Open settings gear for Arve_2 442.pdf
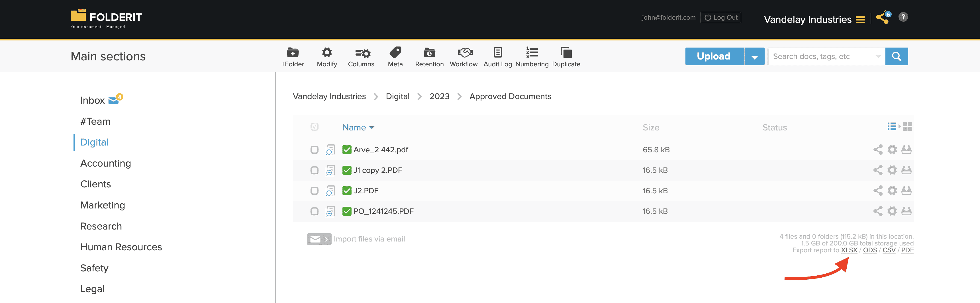Screen dimensions: 980x303 (x=892, y=150)
